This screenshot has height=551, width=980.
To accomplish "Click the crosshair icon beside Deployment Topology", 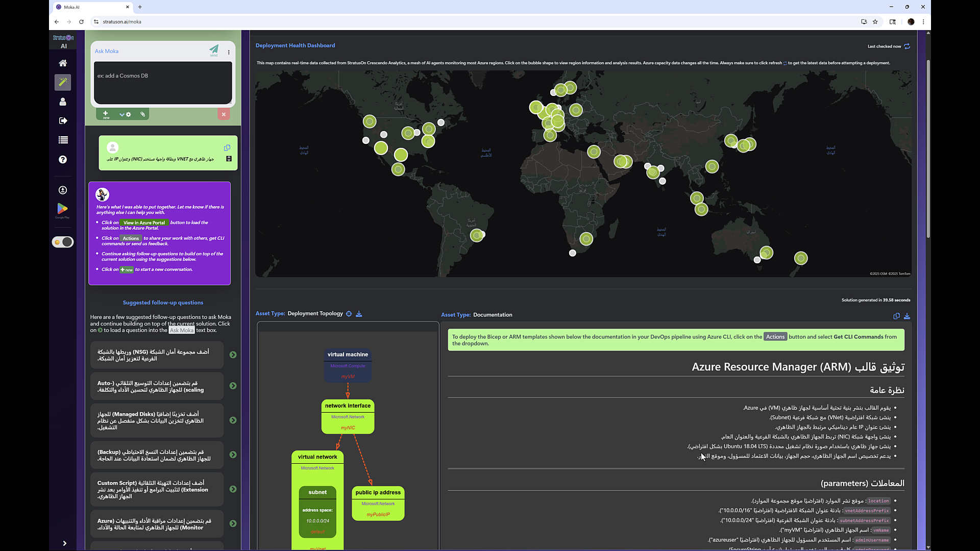I will point(349,314).
